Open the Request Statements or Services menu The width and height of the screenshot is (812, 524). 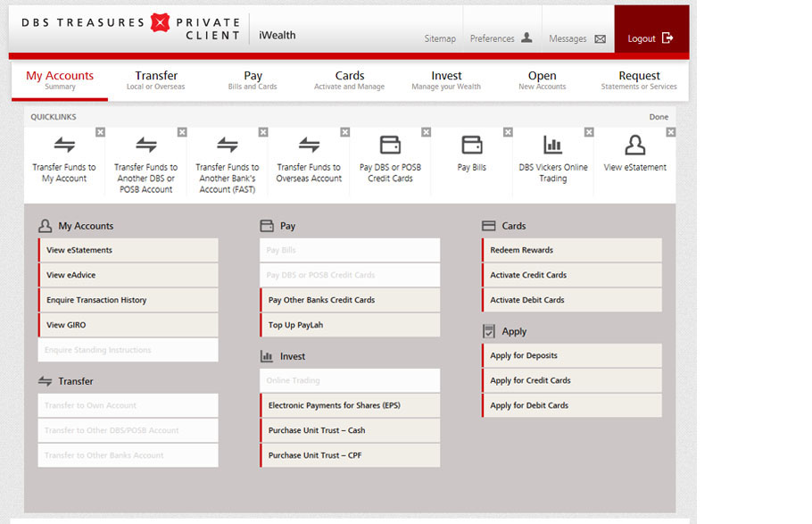point(639,80)
